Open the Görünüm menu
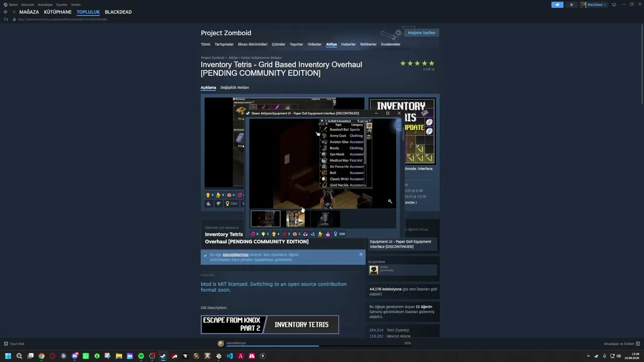This screenshot has height=362, width=644. [28, 5]
